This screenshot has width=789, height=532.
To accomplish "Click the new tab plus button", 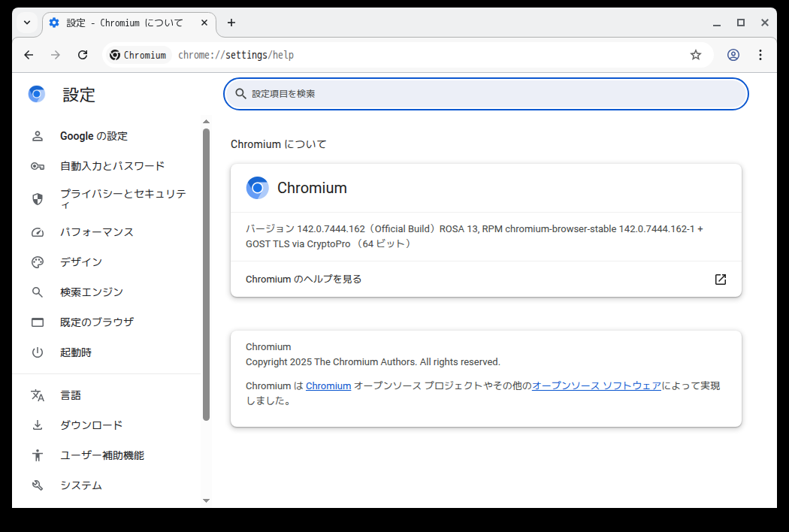I will (x=231, y=23).
